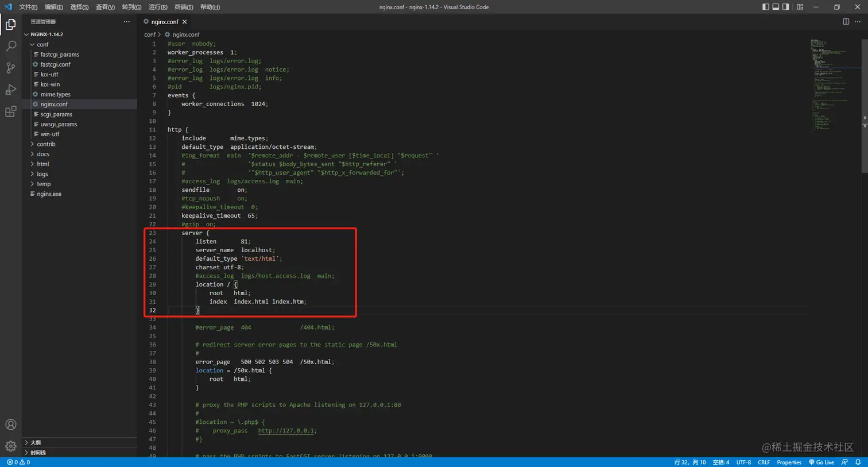Image resolution: width=868 pixels, height=467 pixels.
Task: Open editor more actions ellipsis
Action: click(858, 22)
